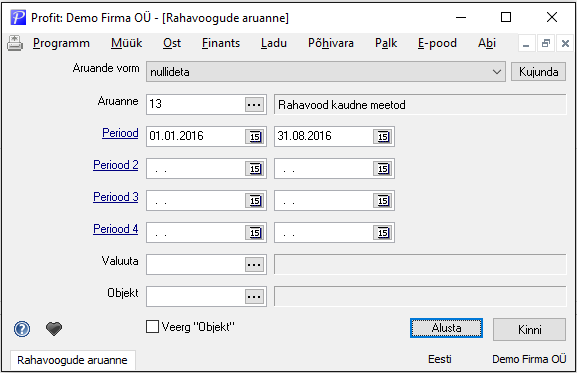Click the printer icon in menu bar
This screenshot has width=577, height=373.
tap(15, 43)
